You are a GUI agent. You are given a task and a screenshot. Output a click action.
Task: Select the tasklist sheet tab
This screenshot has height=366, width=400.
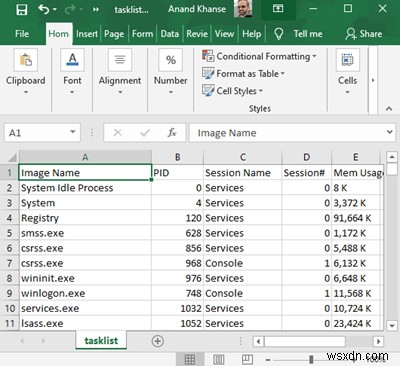point(101,340)
